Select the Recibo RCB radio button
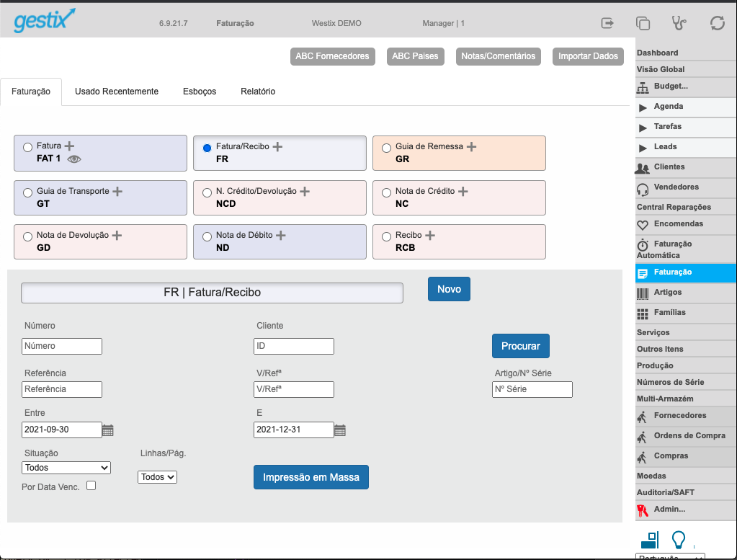737x560 pixels. [386, 236]
